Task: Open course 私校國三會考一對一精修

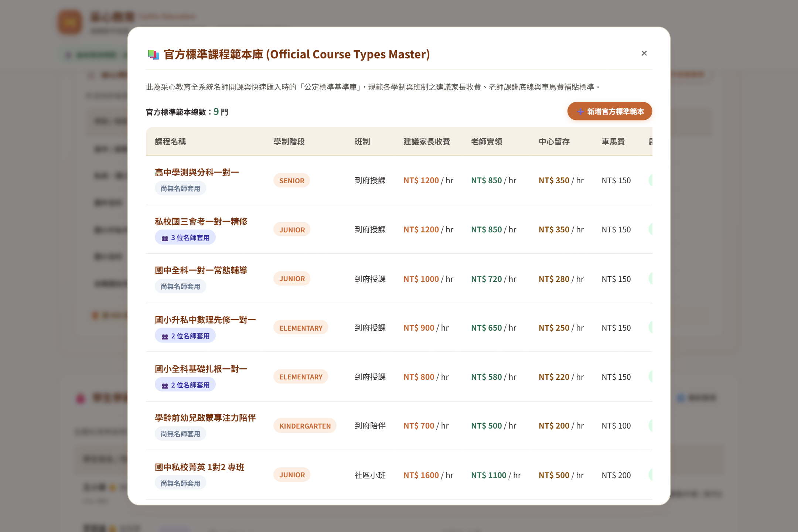Action: [201, 222]
